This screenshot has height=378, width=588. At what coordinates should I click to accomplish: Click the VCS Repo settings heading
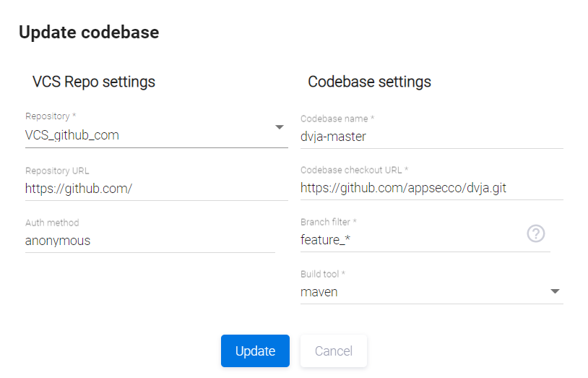[x=94, y=82]
